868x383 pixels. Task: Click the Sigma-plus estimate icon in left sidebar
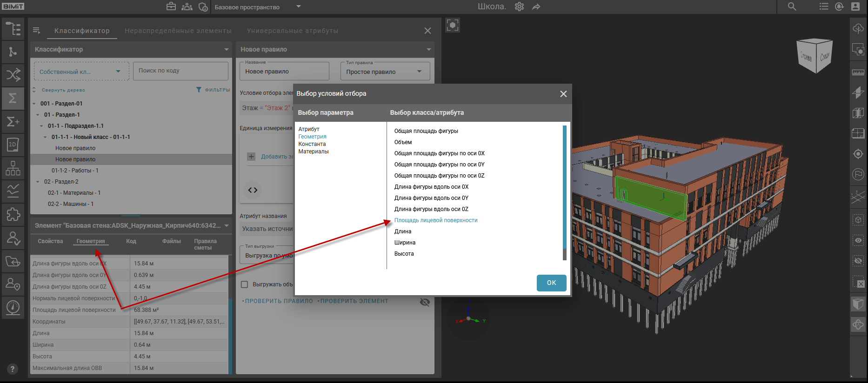click(13, 122)
